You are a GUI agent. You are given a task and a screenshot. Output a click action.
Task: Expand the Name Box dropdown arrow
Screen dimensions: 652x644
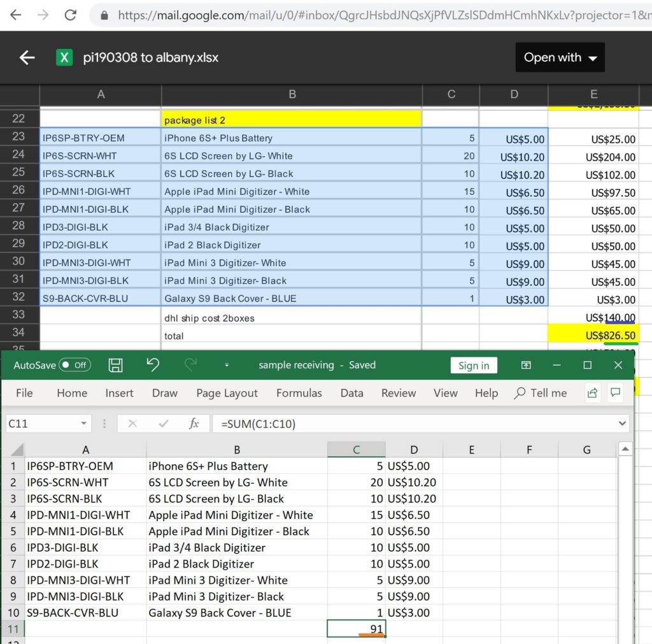tap(83, 424)
